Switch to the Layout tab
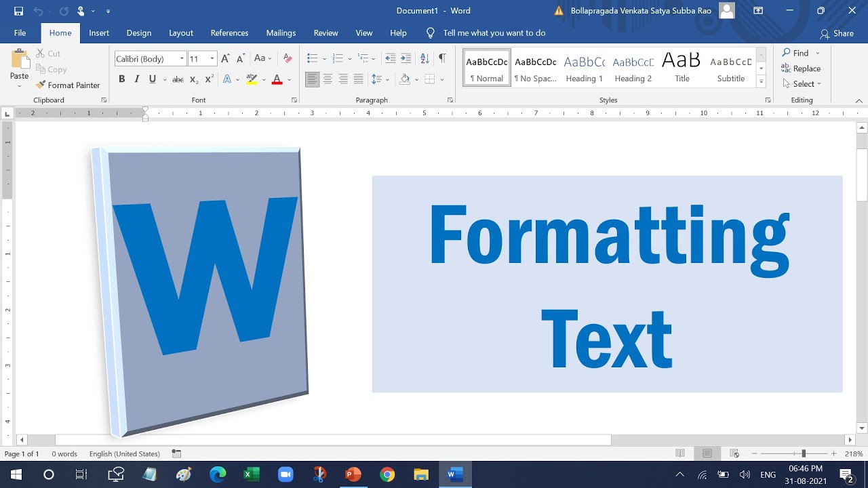This screenshot has height=488, width=868. click(x=181, y=33)
